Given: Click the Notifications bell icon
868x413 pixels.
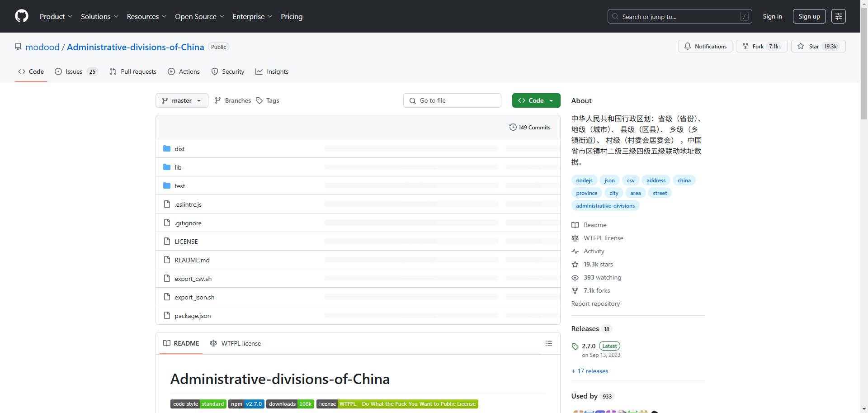Looking at the screenshot, I should pyautogui.click(x=688, y=46).
